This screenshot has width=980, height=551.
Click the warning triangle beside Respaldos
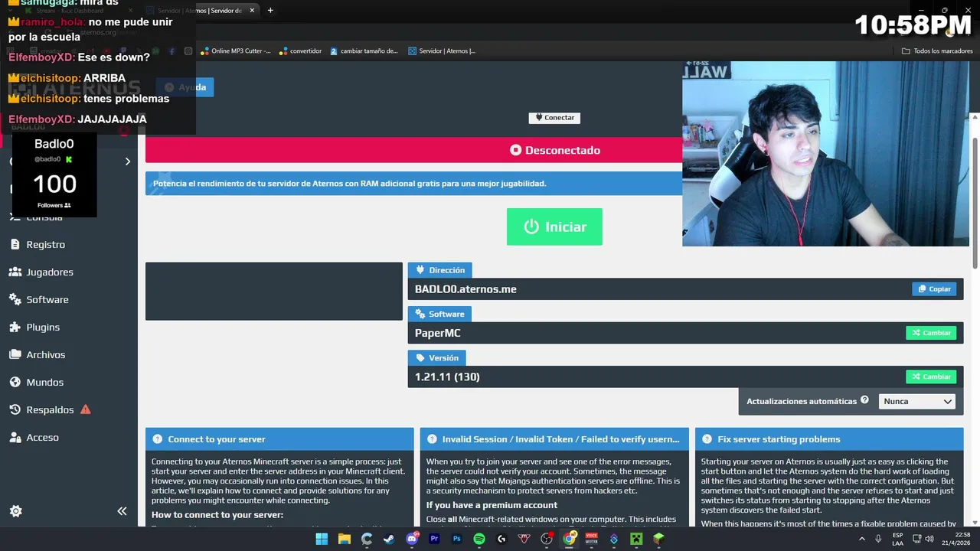coord(86,409)
